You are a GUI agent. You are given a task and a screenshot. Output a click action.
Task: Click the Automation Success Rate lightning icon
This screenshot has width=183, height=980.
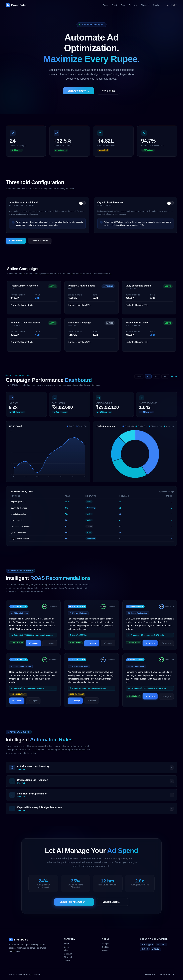(x=144, y=133)
